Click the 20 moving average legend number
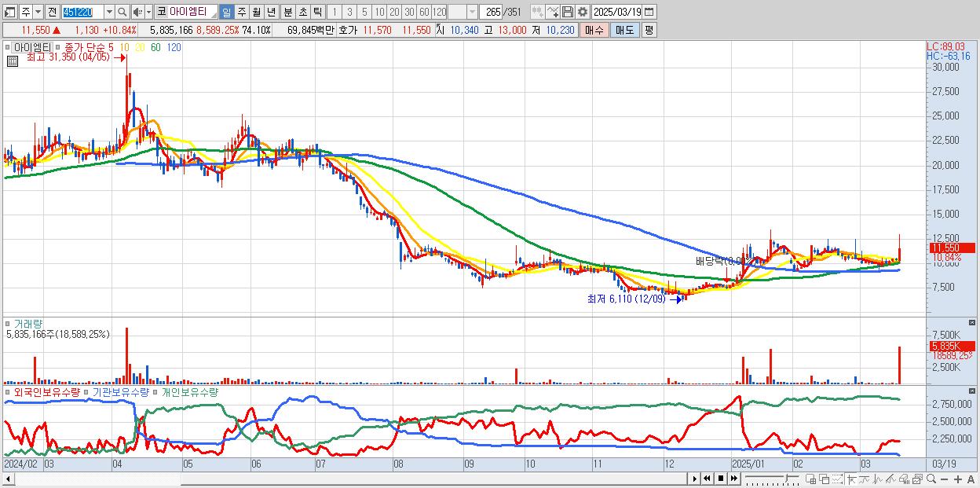This screenshot has height=488, width=980. (140, 47)
